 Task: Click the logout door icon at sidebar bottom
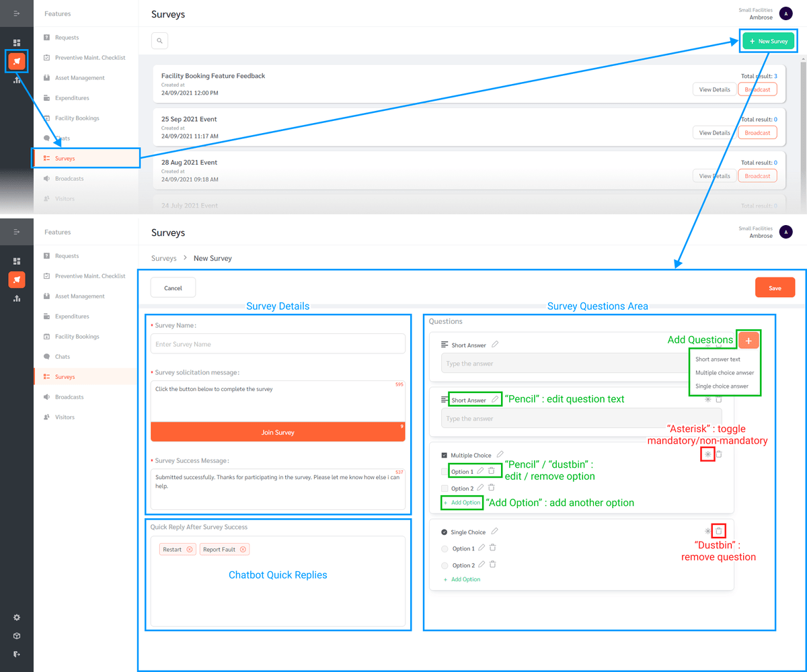pyautogui.click(x=16, y=654)
